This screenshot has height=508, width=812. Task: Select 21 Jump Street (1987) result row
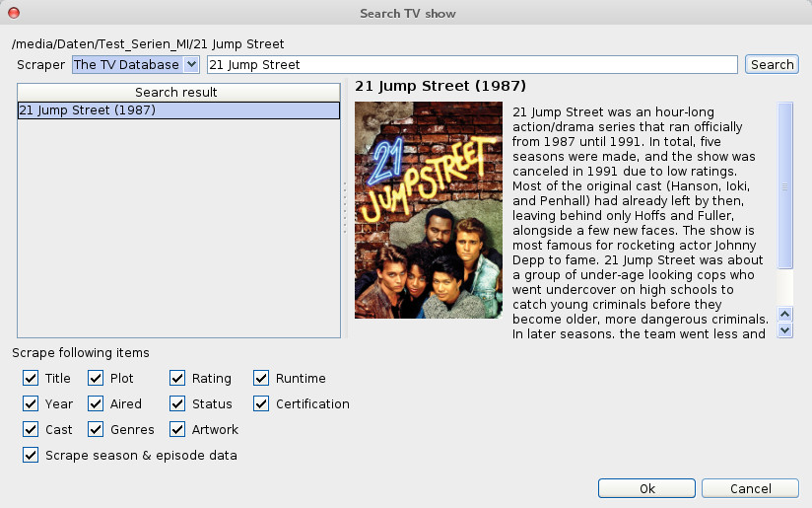click(178, 110)
